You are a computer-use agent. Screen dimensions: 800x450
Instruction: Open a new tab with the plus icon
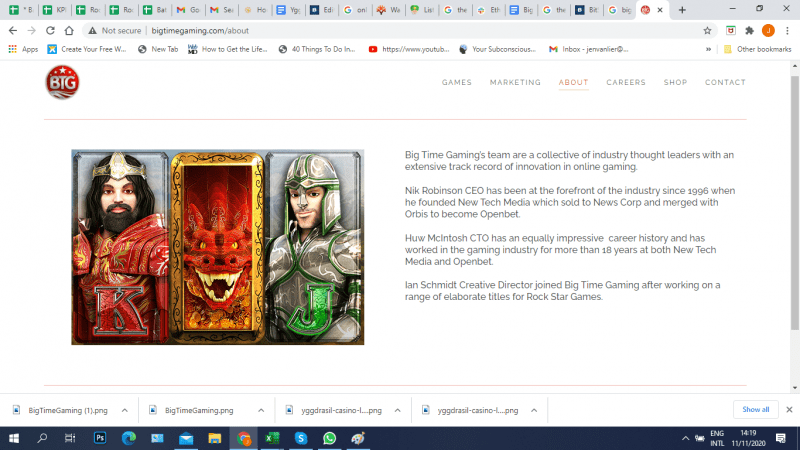(x=682, y=10)
